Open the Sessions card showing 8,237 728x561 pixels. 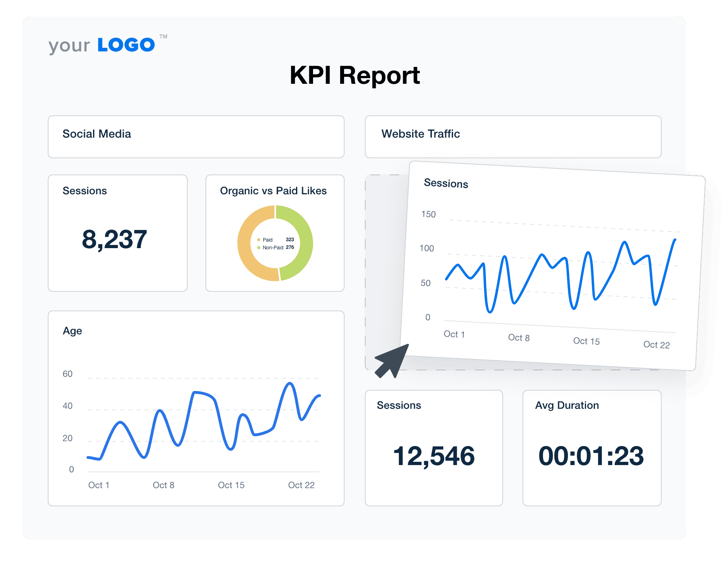[x=117, y=233]
